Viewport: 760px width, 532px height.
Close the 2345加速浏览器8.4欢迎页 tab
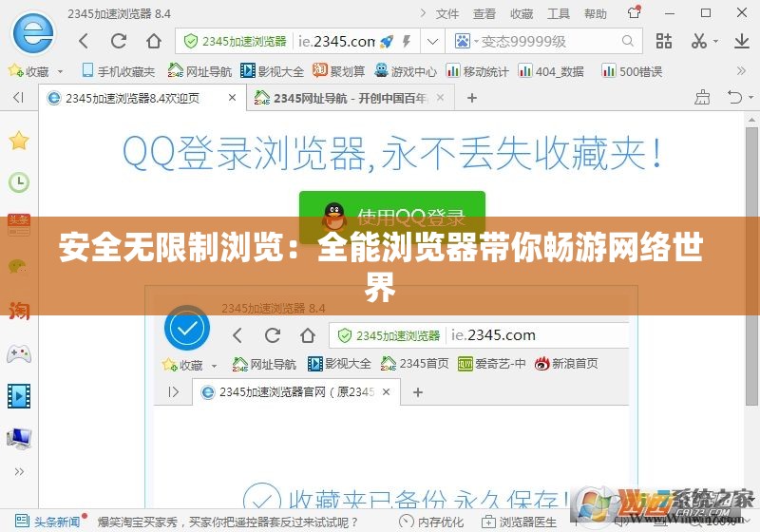tap(232, 98)
